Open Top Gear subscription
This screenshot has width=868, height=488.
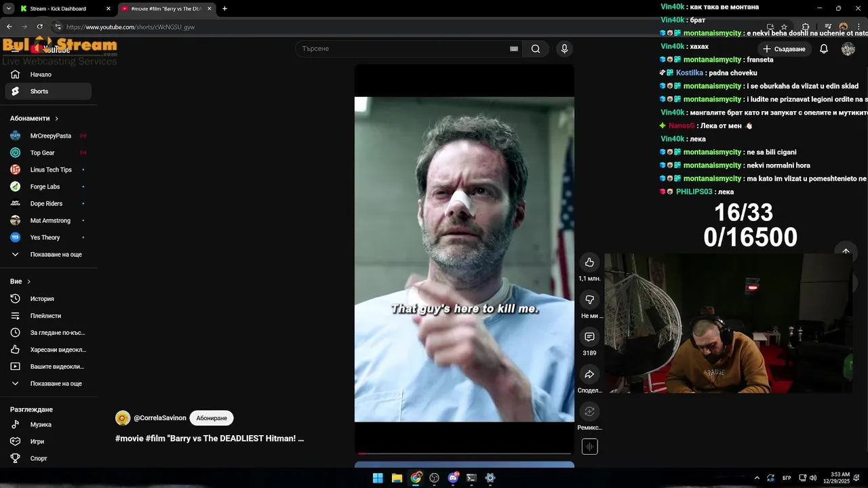(48, 153)
